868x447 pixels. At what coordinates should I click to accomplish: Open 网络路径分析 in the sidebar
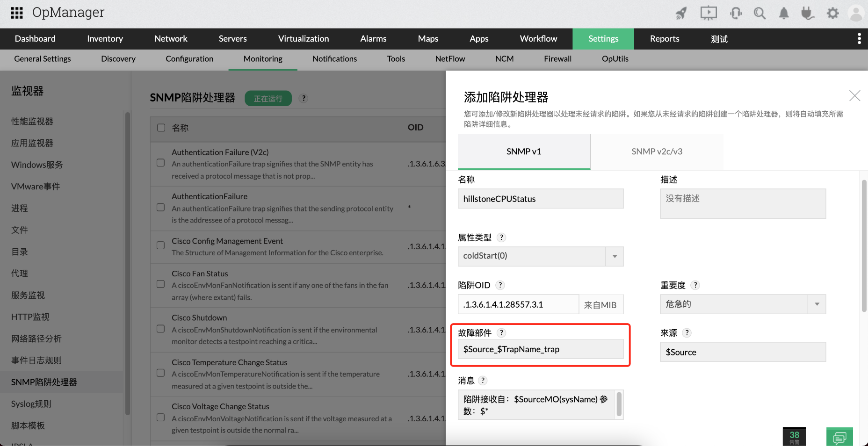[36, 339]
